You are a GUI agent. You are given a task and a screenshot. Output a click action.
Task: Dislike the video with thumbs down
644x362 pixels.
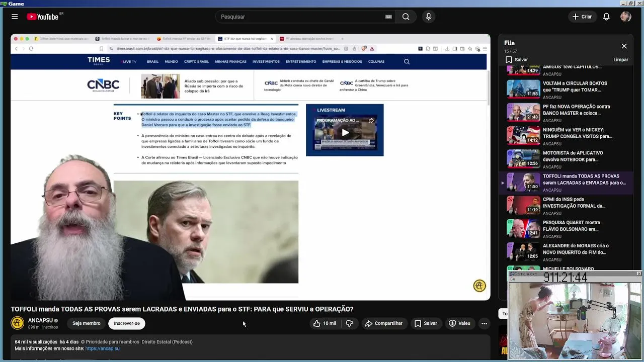click(x=349, y=323)
